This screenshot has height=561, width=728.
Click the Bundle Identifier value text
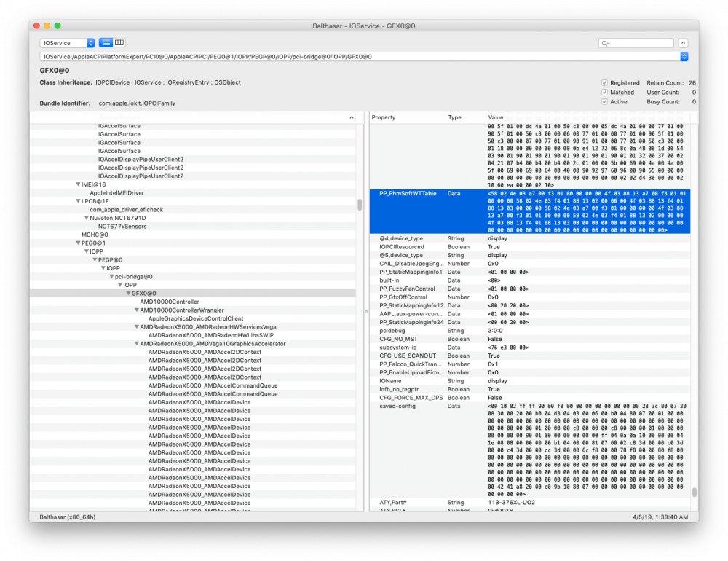(137, 103)
